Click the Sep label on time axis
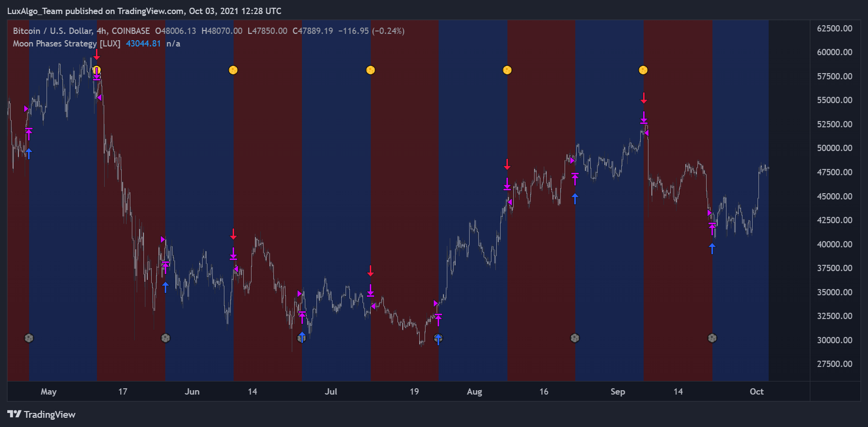This screenshot has width=868, height=427. (x=617, y=392)
